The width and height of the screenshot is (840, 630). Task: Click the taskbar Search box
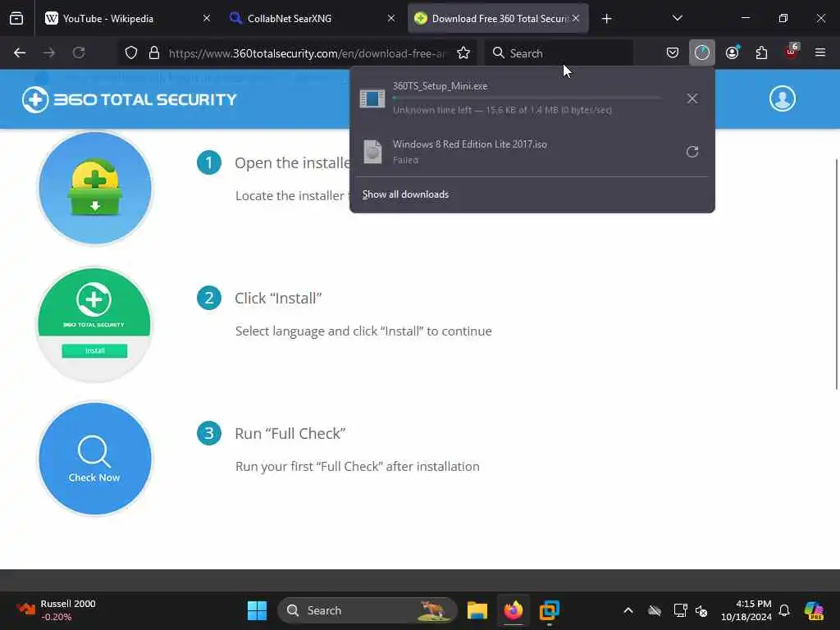click(367, 610)
